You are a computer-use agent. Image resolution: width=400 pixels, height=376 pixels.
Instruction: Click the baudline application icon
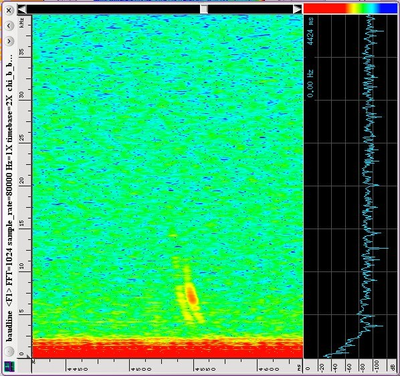[9, 366]
